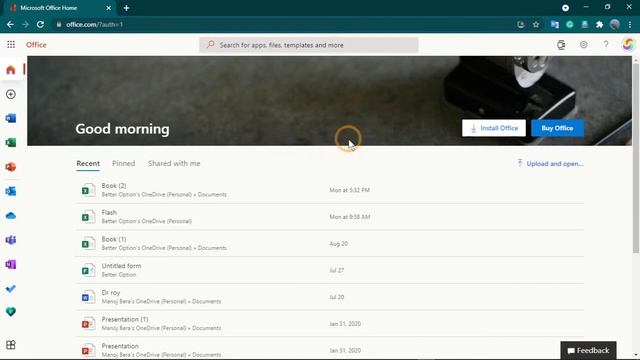Click the page vertical scrollbar
The image size is (640, 360).
(x=636, y=157)
